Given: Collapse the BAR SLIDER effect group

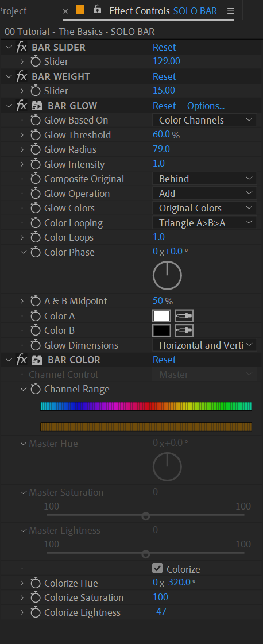Looking at the screenshot, I should pyautogui.click(x=9, y=48).
